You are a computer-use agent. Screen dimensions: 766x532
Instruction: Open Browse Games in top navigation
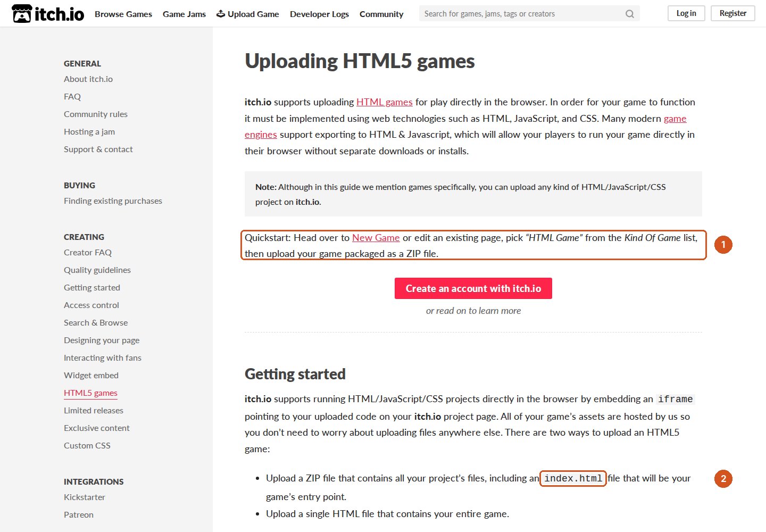tap(123, 14)
